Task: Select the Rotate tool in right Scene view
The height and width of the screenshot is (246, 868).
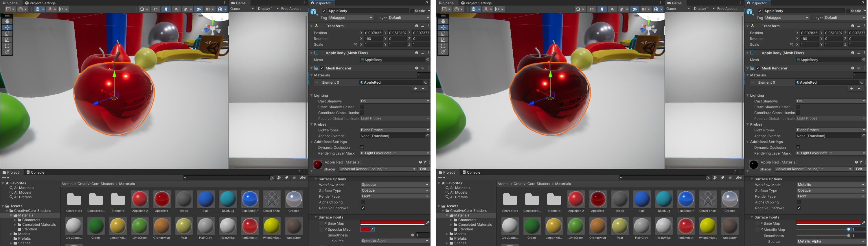Action: pyautogui.click(x=443, y=33)
